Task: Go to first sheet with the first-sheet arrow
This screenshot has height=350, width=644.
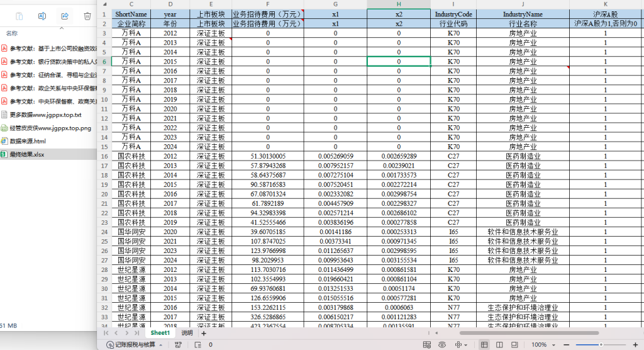Action: pyautogui.click(x=106, y=333)
